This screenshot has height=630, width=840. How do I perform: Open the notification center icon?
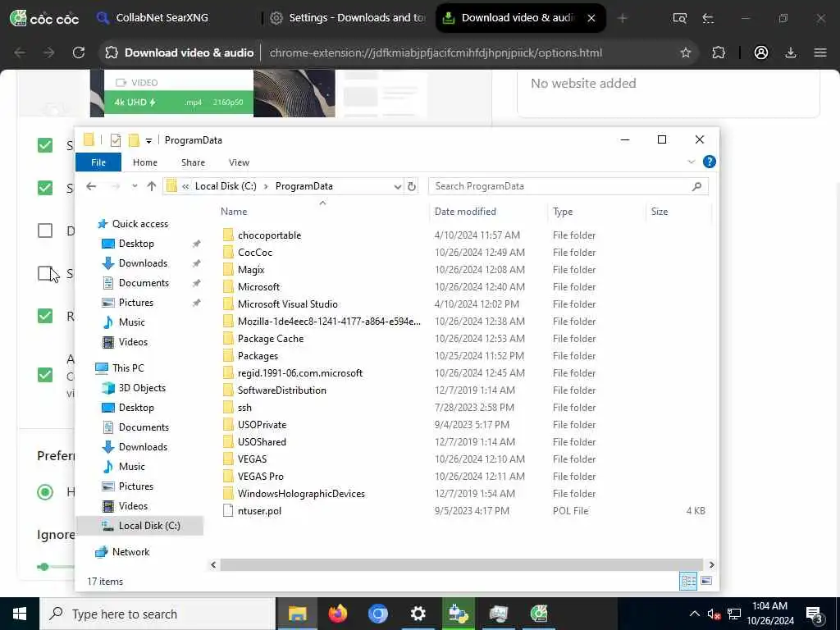coord(814,614)
